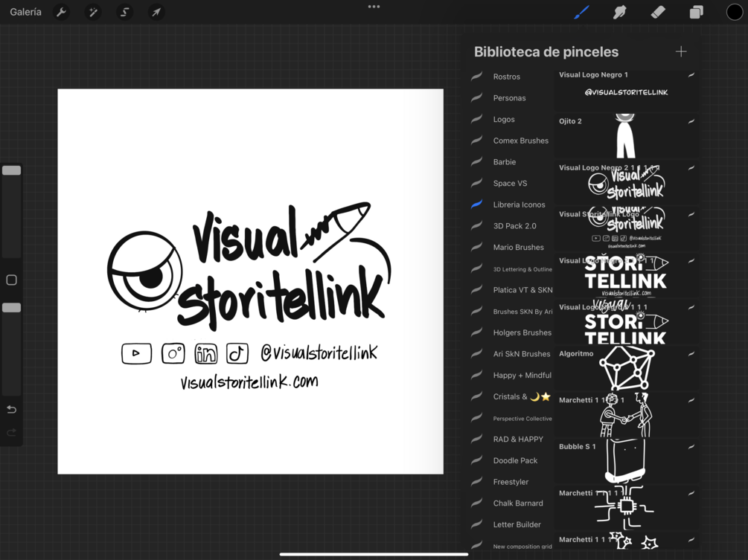Return to Galería

[x=26, y=12]
